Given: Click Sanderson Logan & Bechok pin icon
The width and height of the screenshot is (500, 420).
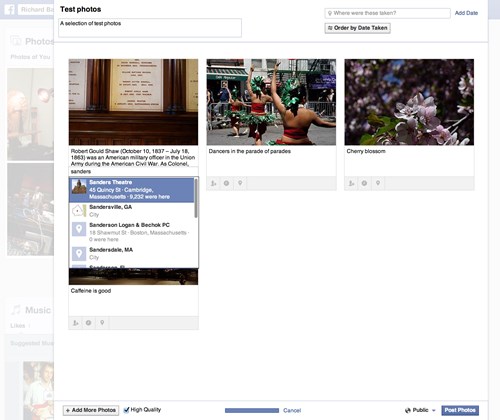Looking at the screenshot, I should click(x=79, y=229).
